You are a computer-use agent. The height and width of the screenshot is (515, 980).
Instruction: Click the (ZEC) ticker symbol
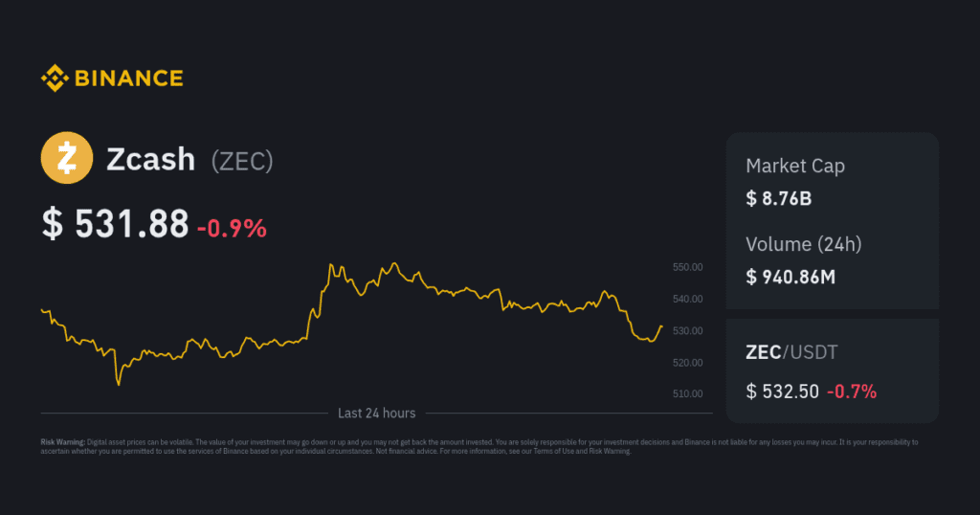242,161
